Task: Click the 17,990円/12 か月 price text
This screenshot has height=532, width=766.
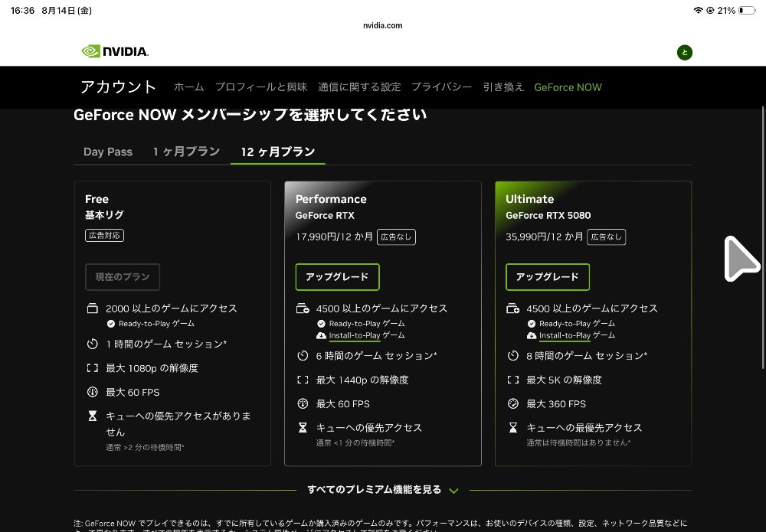Action: pos(334,237)
